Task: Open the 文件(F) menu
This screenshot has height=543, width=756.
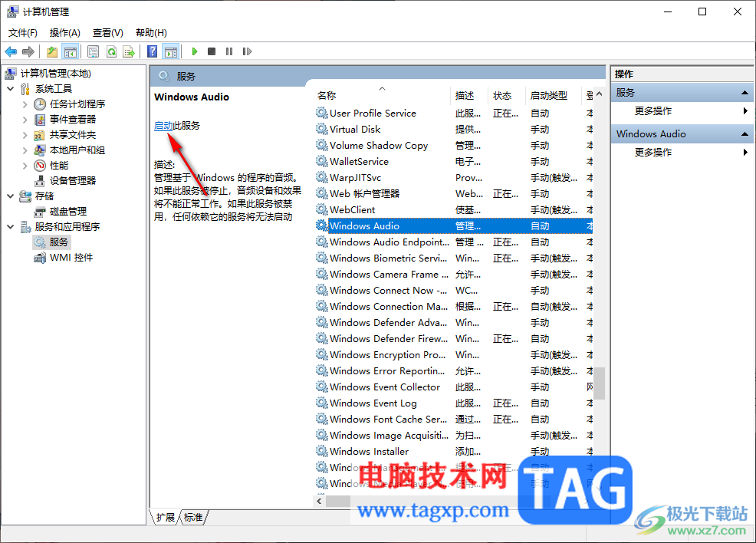Action: click(x=23, y=33)
